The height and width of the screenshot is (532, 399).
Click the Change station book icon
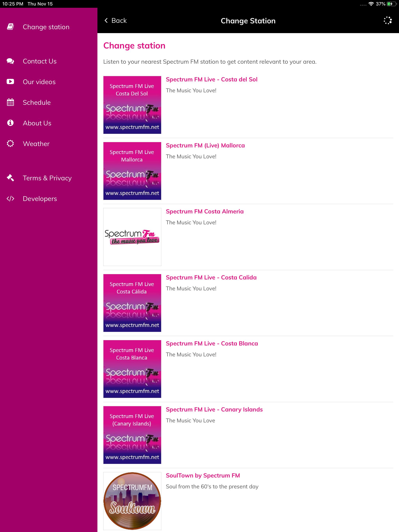[x=10, y=27]
